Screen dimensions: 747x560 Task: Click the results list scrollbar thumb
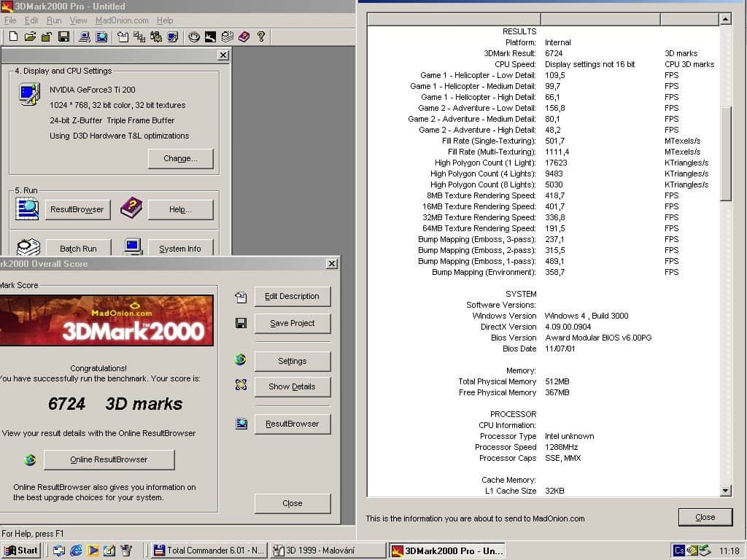pos(725,153)
